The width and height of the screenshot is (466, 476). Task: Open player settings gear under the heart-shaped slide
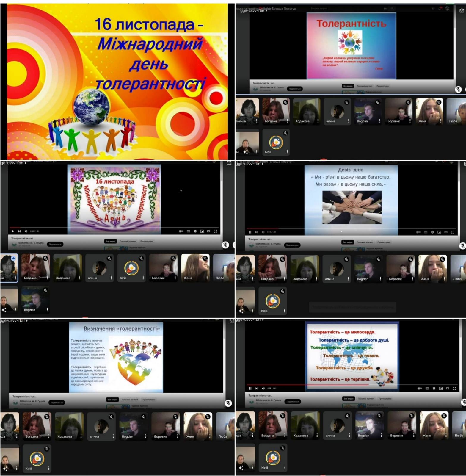click(195, 231)
